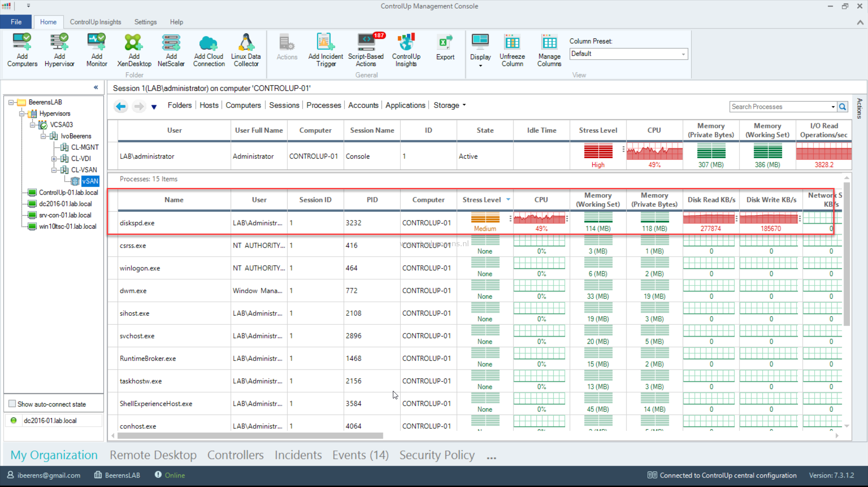This screenshot has width=868, height=487.
Task: Select the winlogon.exe process name
Action: (x=140, y=268)
